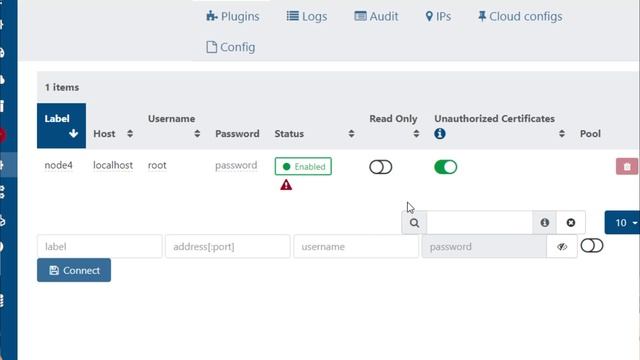Image resolution: width=640 pixels, height=360 pixels.
Task: Click the search magnifier icon
Action: pos(414,223)
